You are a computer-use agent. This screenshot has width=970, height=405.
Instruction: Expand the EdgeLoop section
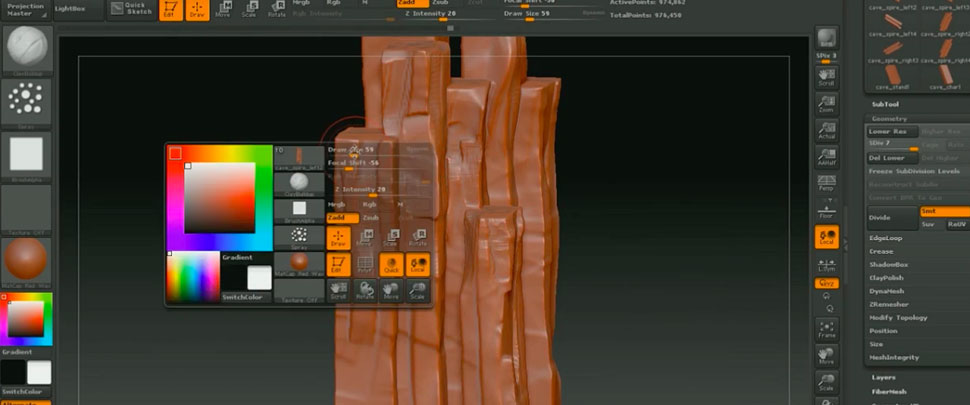[x=886, y=238]
